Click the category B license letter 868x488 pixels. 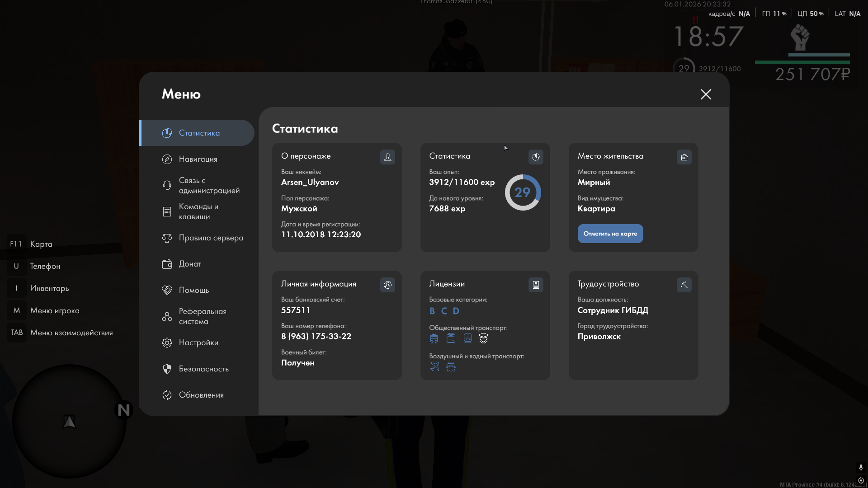(x=432, y=311)
